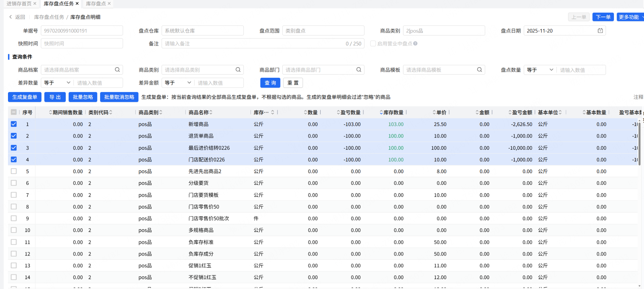Close the 进销存首页 tab
This screenshot has width=644, height=289.
35,4
